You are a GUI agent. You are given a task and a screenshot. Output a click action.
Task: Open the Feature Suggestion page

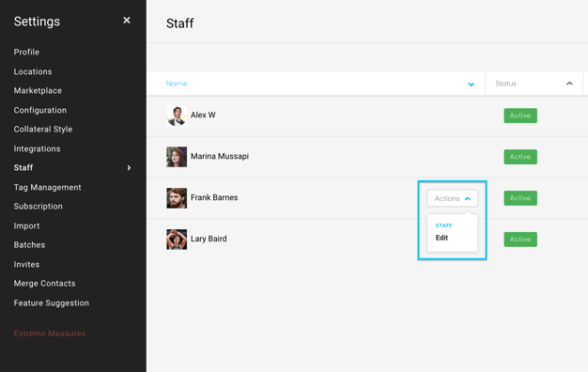[x=52, y=303]
